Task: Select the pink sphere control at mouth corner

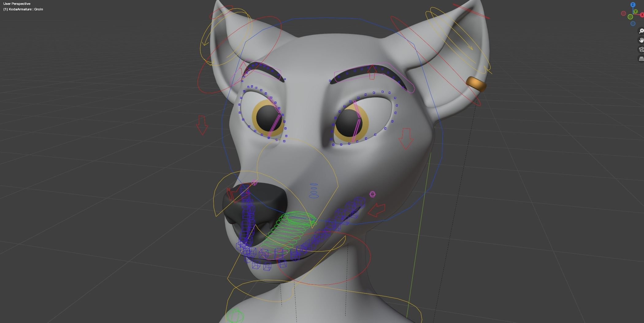Action: [372, 194]
